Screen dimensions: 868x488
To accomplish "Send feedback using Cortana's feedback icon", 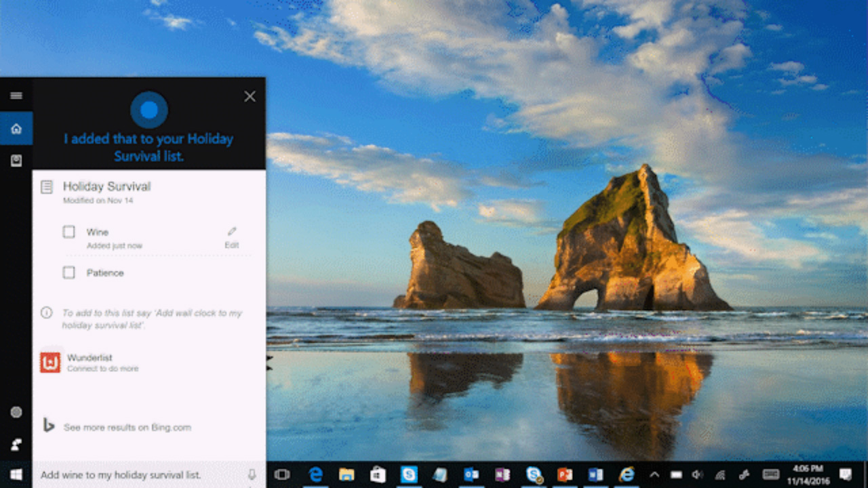I will pos(16,445).
